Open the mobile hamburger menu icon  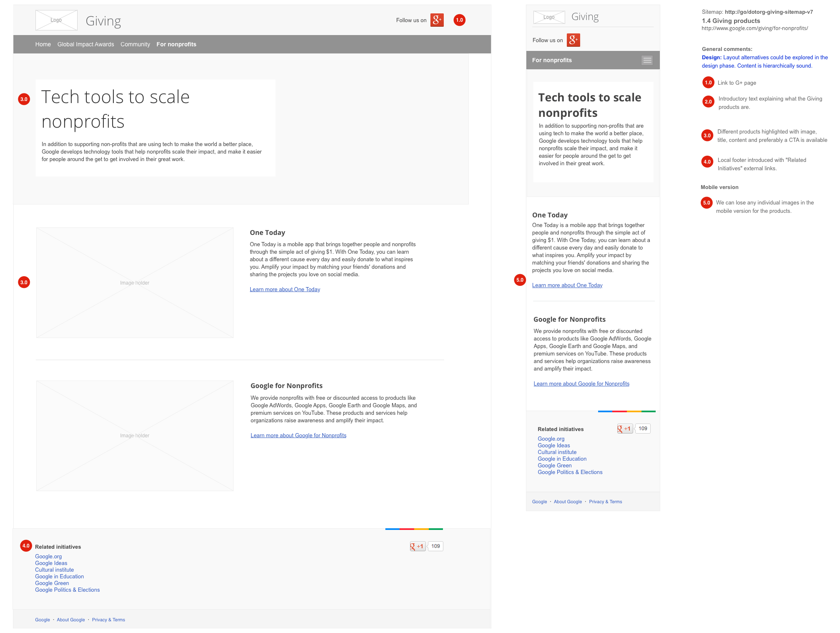pos(647,61)
